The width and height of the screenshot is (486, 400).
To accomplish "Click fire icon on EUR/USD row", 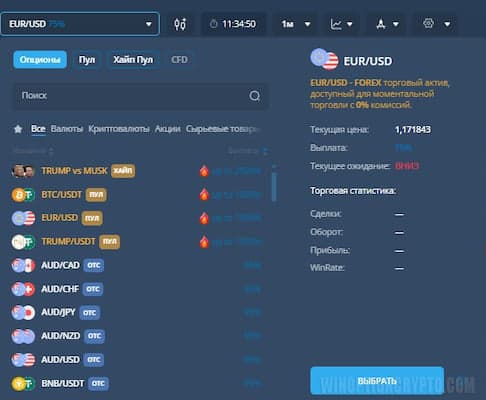I will pyautogui.click(x=204, y=218).
